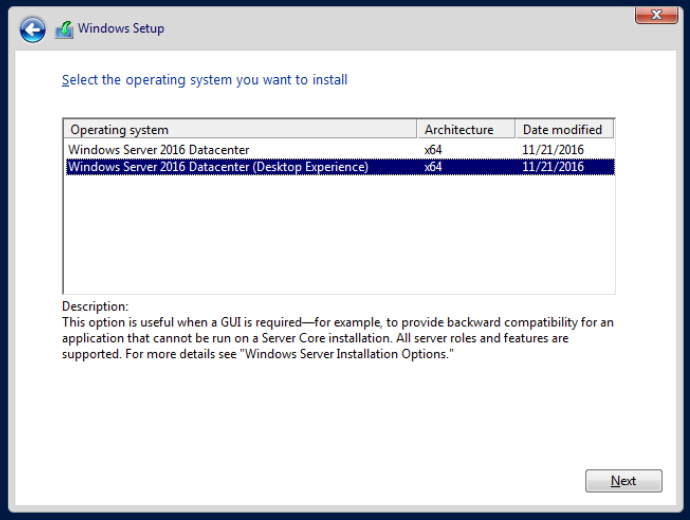Click the 'Description:' label
Image resolution: width=690 pixels, height=520 pixels.
point(95,306)
